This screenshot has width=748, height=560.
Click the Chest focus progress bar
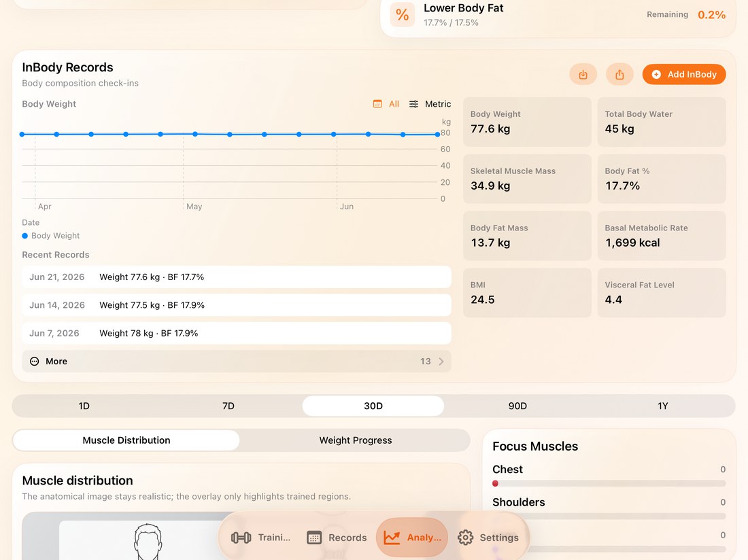point(609,483)
